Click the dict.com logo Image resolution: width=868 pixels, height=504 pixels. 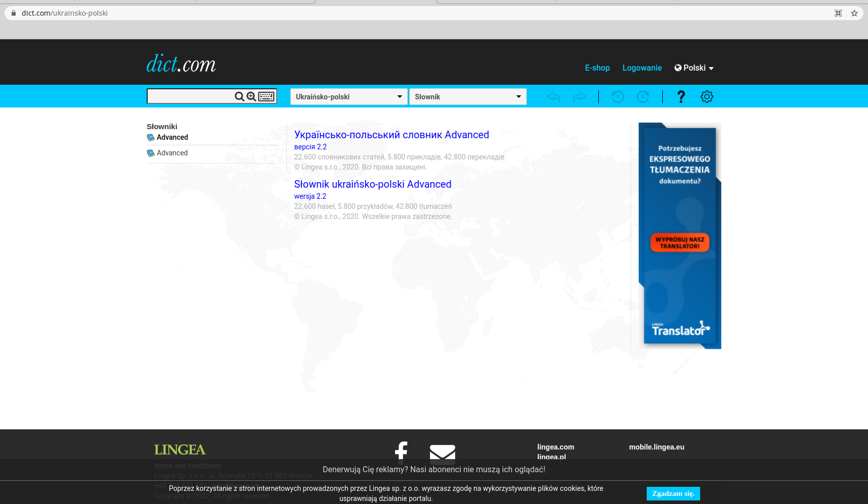pos(181,64)
